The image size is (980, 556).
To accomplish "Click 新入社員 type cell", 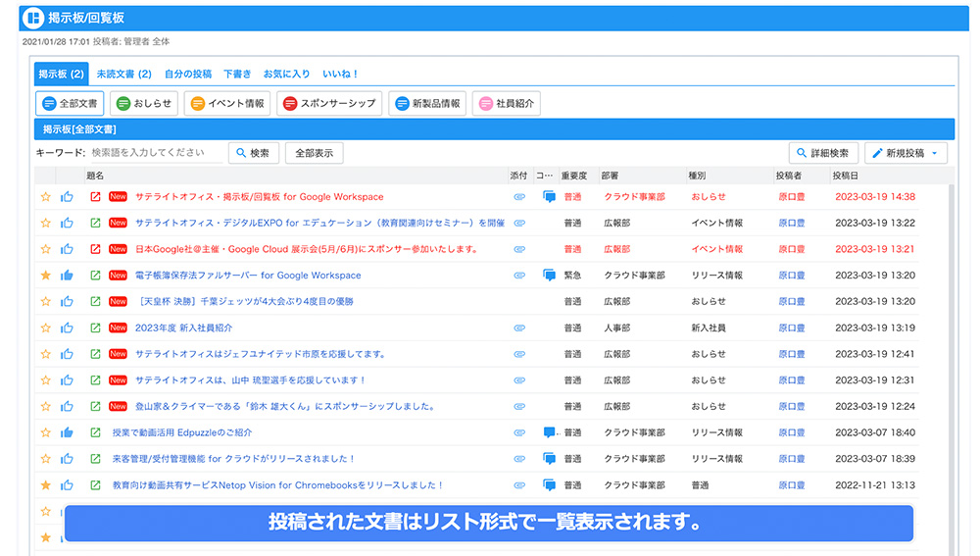I will (709, 328).
